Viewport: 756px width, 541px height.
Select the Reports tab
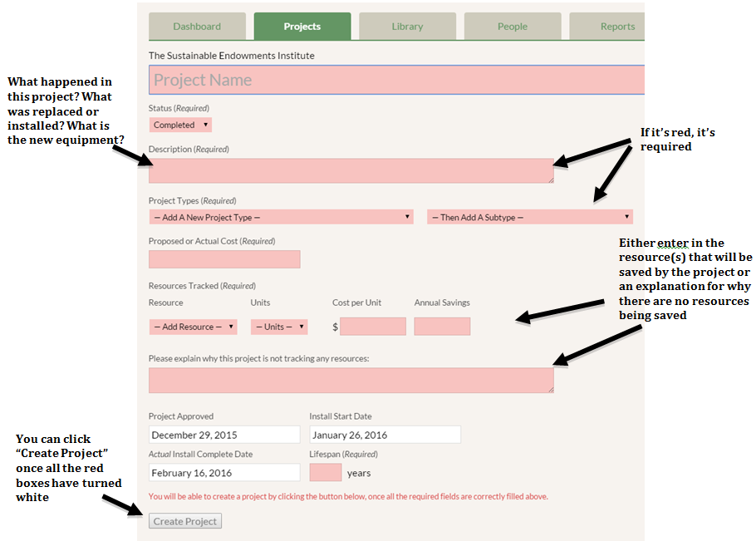607,27
